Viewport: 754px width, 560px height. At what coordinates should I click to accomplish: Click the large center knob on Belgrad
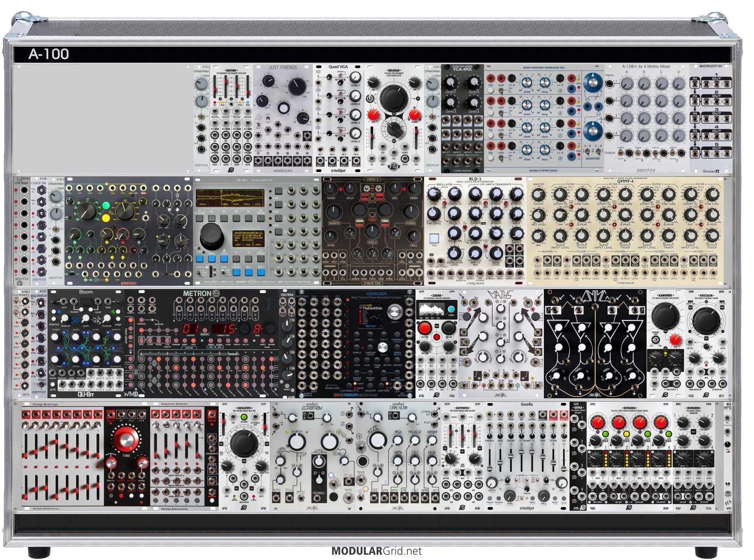(x=394, y=98)
